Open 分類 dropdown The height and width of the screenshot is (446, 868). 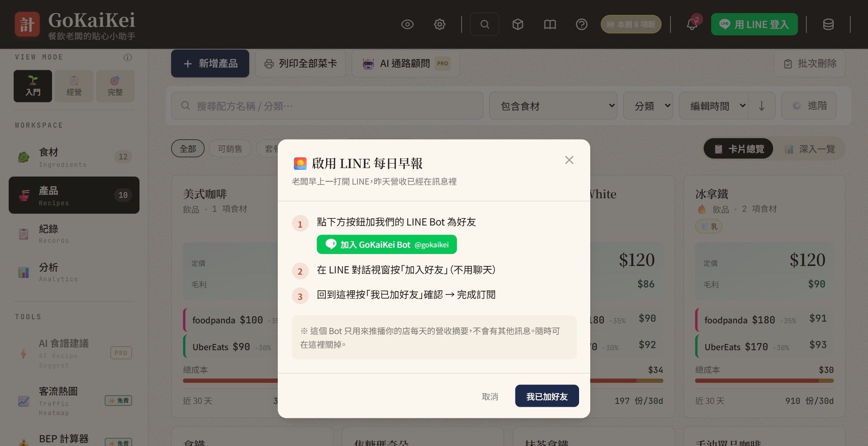(648, 106)
